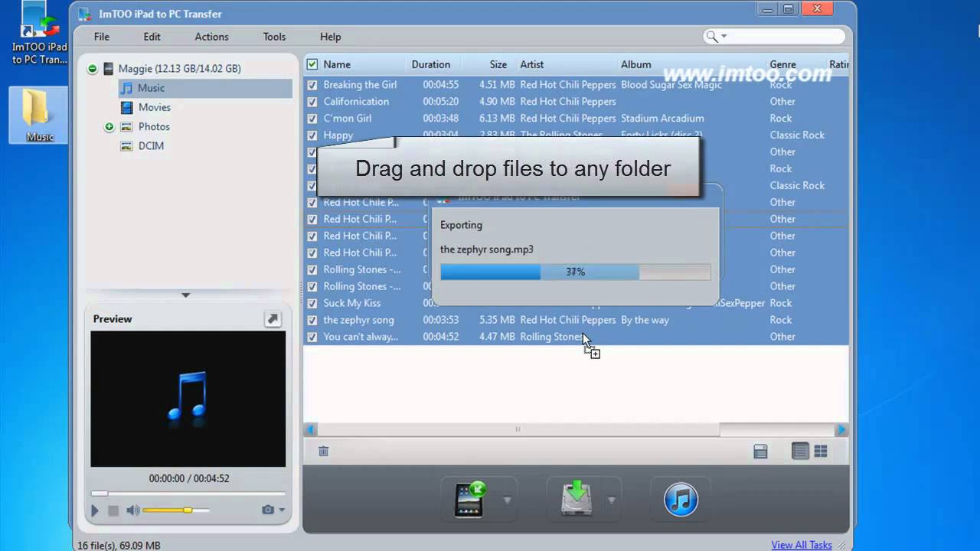The image size is (980, 551).
Task: Sort by the Size column header
Action: click(498, 64)
